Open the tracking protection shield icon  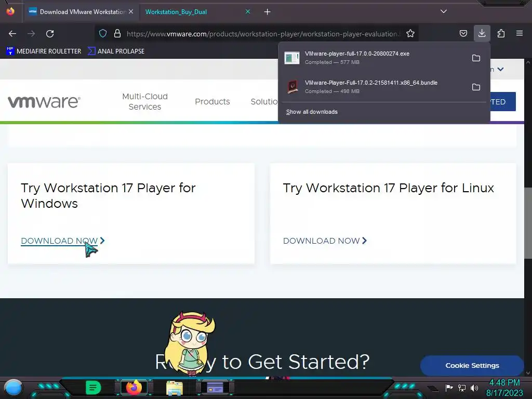point(103,33)
